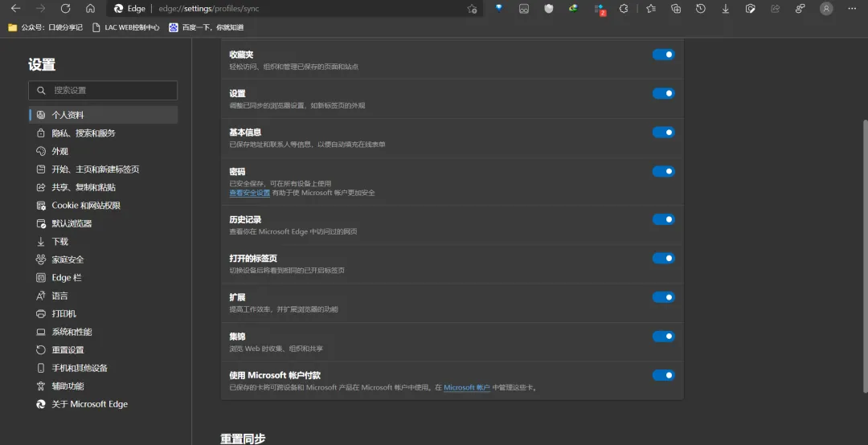Open 语言 settings section
868x445 pixels.
coord(103,296)
